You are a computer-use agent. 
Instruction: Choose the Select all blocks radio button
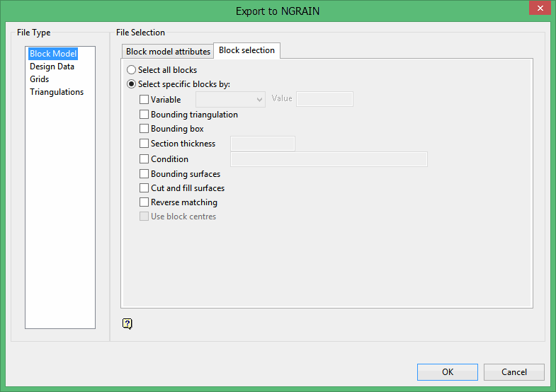tap(131, 70)
